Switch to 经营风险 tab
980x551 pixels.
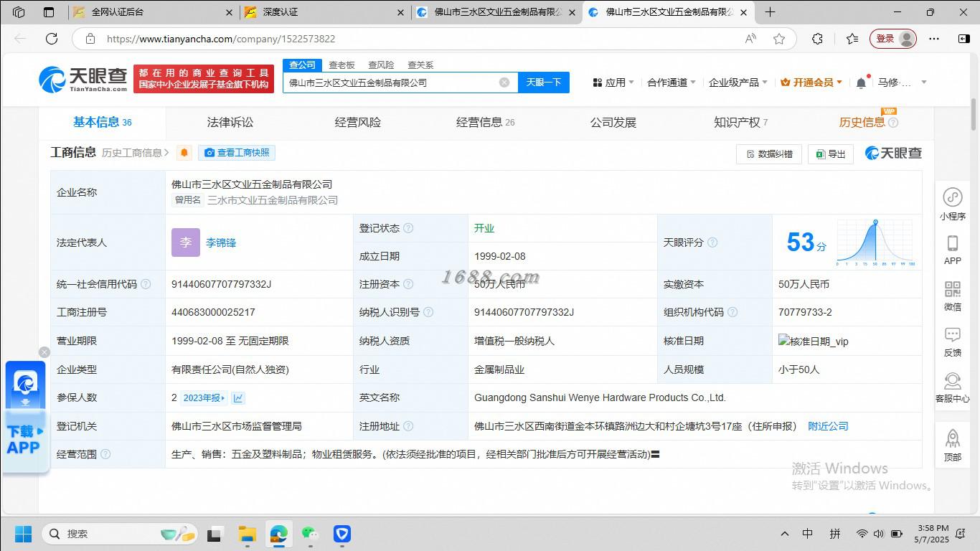click(358, 123)
